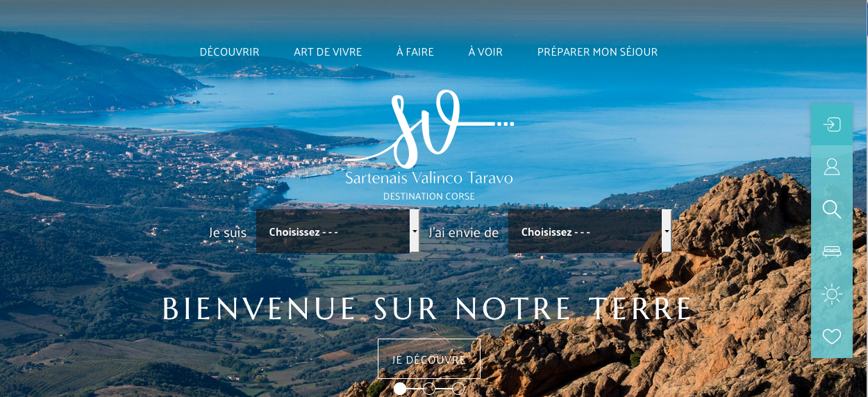Select the first filled slider dot
Viewport: 868px width, 397px height.
400,389
